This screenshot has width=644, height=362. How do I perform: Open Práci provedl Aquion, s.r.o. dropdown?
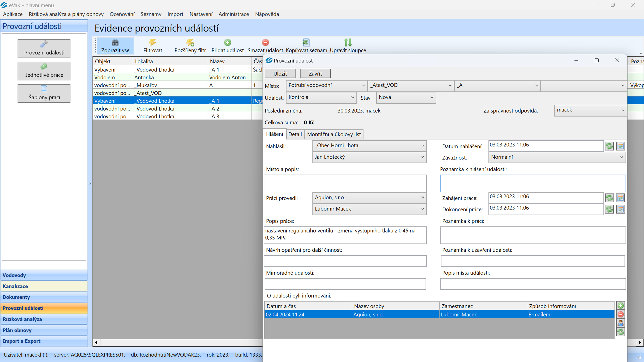[370, 198]
